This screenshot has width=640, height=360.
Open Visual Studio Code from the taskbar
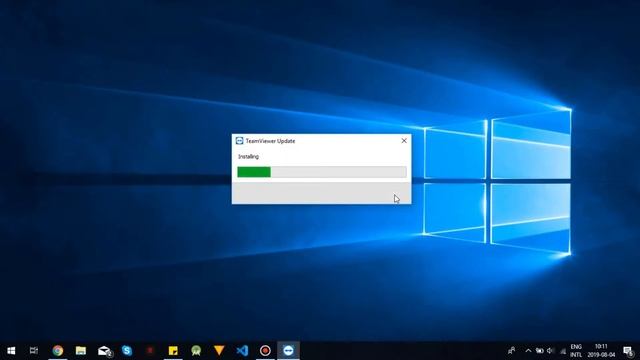click(x=242, y=351)
